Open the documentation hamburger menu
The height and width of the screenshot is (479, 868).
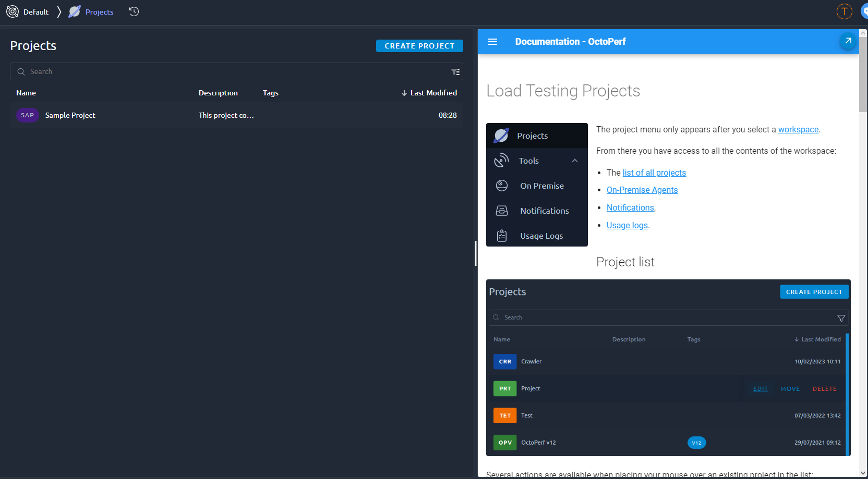[492, 42]
